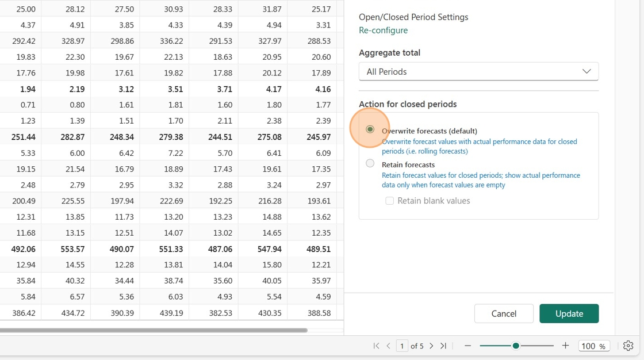Tick Retain blank values checkbox
Image resolution: width=644 pixels, height=360 pixels.
[x=389, y=201]
